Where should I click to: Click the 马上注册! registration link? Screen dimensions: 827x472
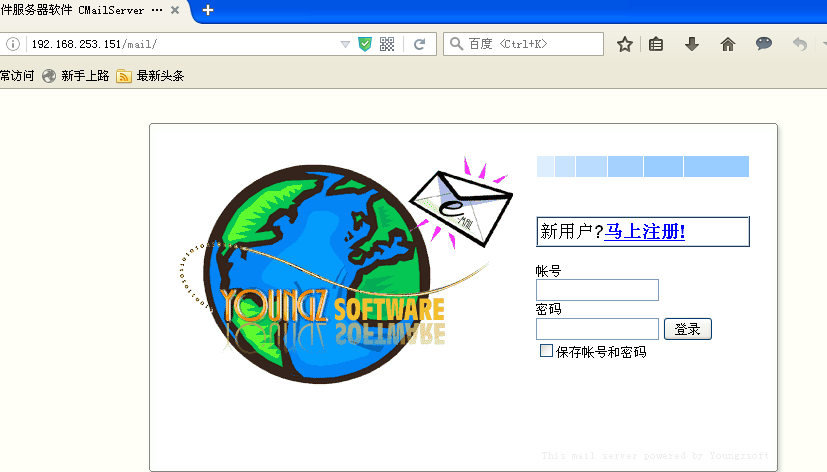[x=644, y=232]
